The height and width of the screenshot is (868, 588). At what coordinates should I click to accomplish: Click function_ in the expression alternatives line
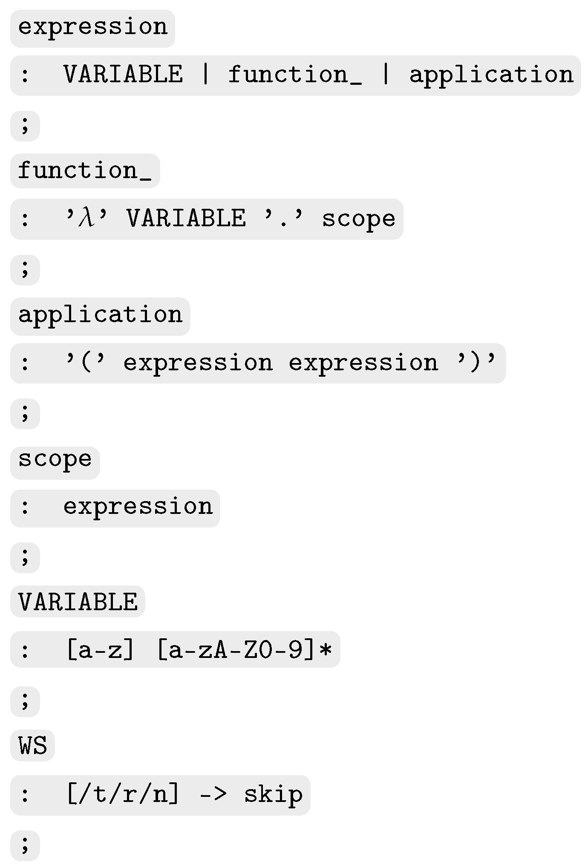click(x=295, y=75)
